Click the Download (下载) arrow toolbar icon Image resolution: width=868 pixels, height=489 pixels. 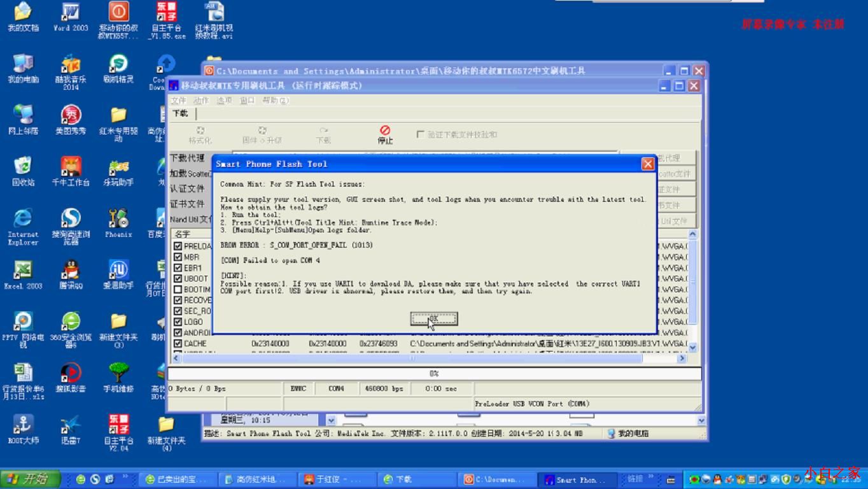tap(323, 131)
